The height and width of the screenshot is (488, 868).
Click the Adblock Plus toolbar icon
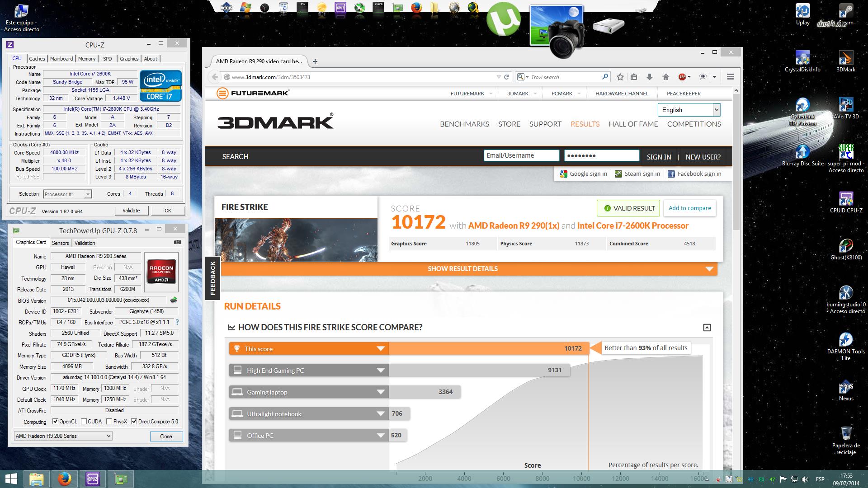click(682, 77)
